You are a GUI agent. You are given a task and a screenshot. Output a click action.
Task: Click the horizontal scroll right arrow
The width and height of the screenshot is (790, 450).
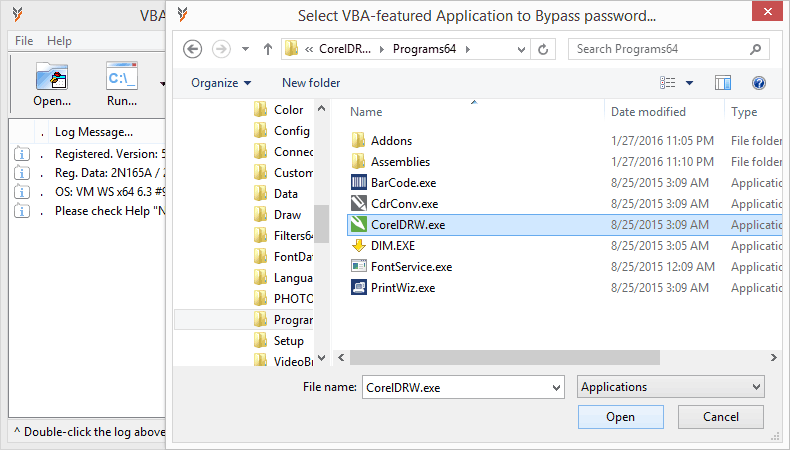tap(773, 357)
